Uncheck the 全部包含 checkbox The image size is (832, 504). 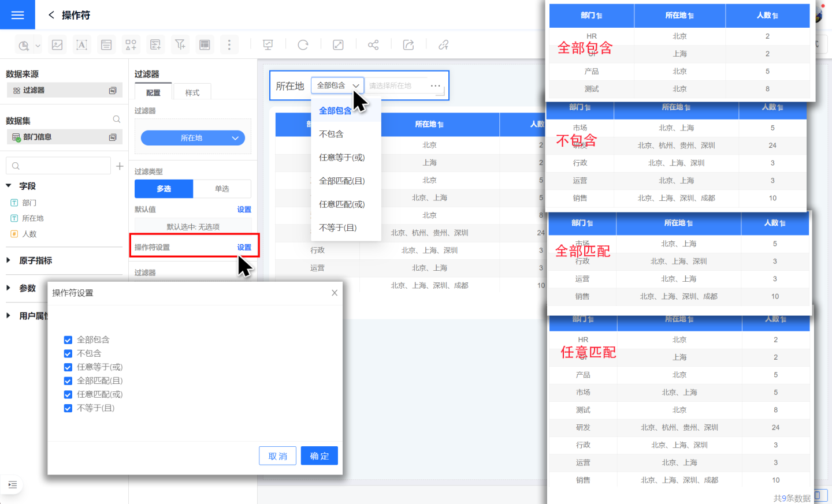click(x=68, y=340)
